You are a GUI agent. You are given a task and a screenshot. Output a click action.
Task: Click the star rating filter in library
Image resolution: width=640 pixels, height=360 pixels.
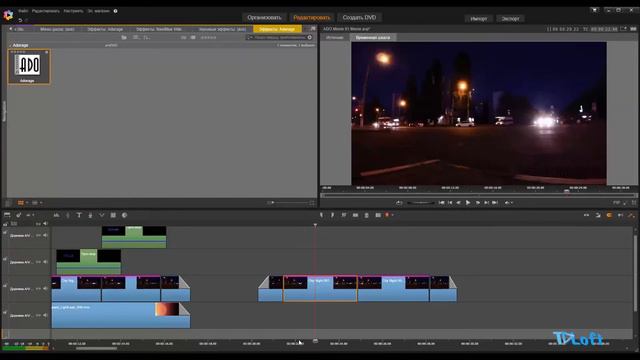coord(208,38)
